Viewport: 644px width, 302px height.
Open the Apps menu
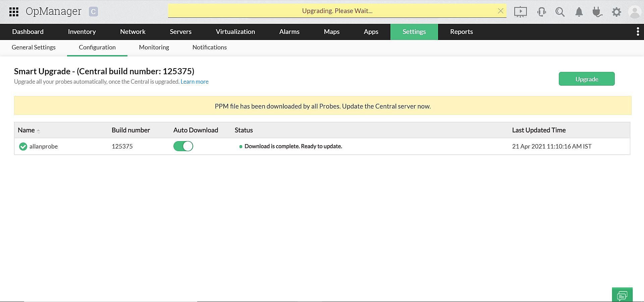click(x=371, y=32)
